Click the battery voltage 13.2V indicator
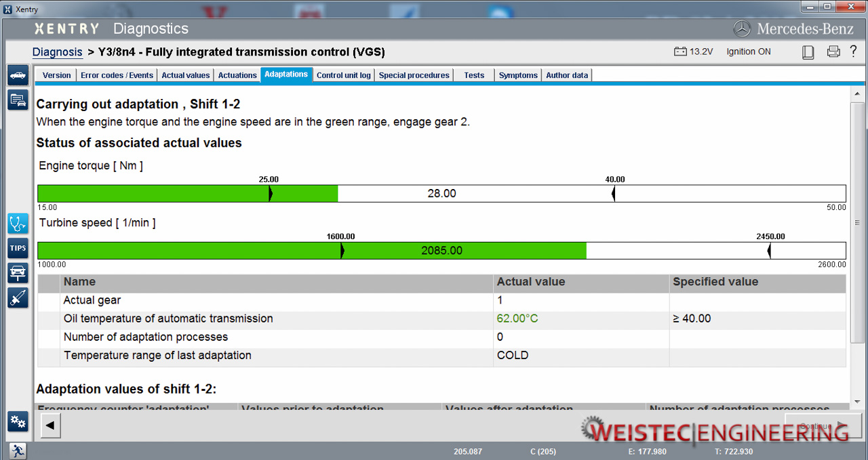 coord(693,51)
